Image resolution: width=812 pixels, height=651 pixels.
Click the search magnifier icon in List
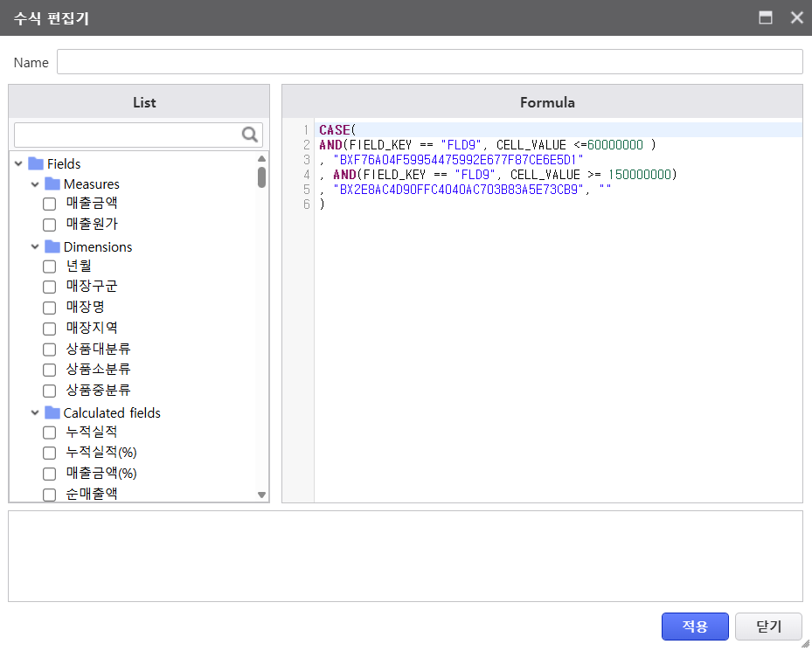coord(250,135)
